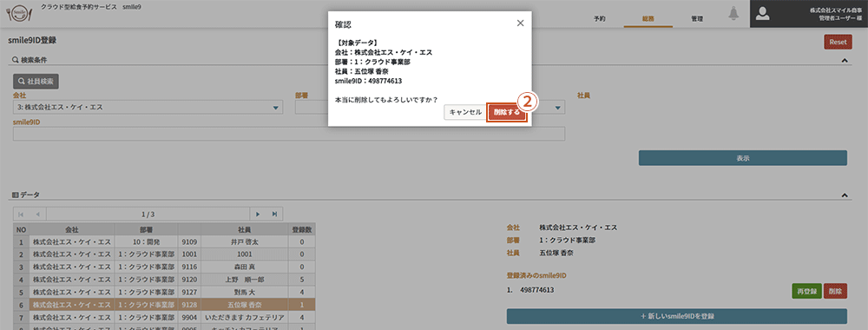Image resolution: width=868 pixels, height=330 pixels.
Task: Go to previous page of data table
Action: [x=37, y=214]
